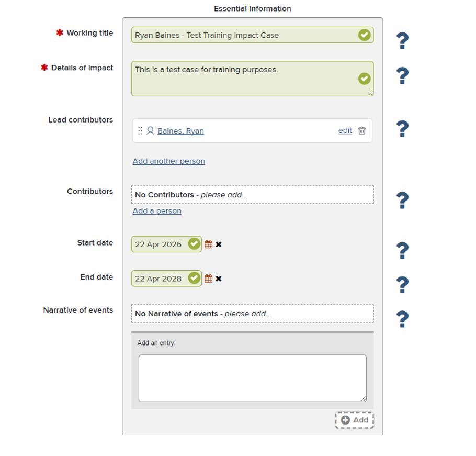Grab the drag handle beside Baines, Ryan
476x456 pixels.
click(140, 131)
